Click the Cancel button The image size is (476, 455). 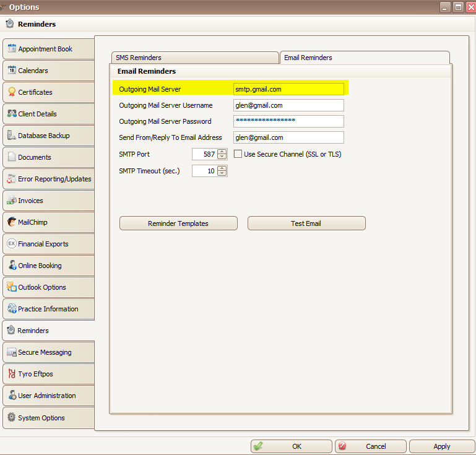(371, 446)
